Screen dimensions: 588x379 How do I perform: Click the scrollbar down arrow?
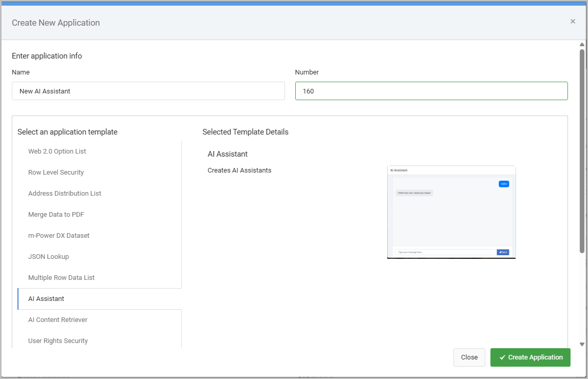point(582,344)
